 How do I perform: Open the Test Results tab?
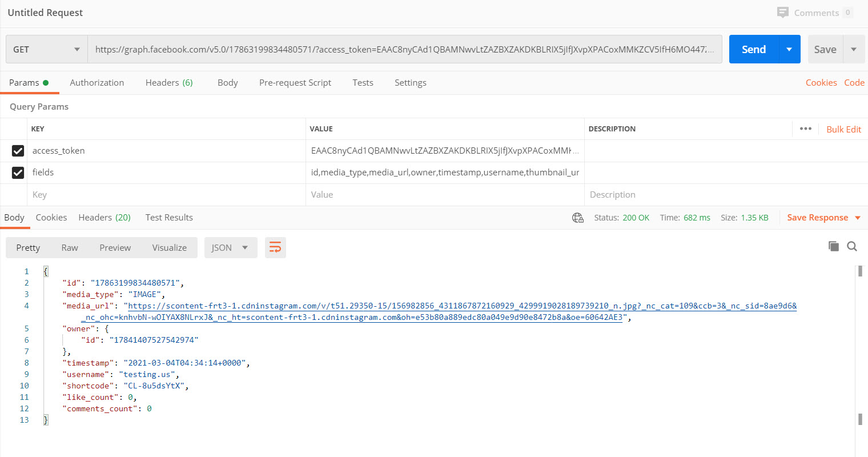click(x=169, y=218)
